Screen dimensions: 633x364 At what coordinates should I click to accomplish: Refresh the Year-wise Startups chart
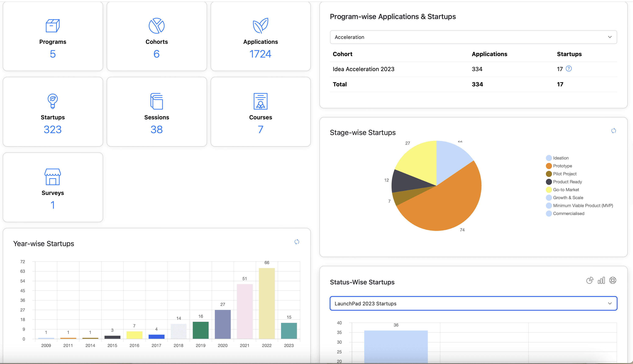(x=297, y=242)
